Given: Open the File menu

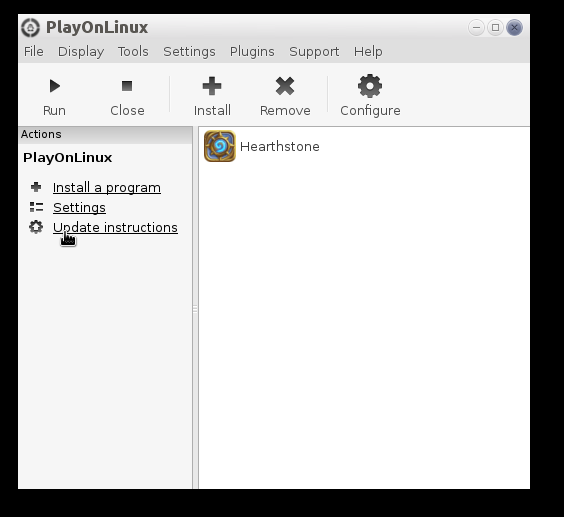Looking at the screenshot, I should tap(33, 52).
